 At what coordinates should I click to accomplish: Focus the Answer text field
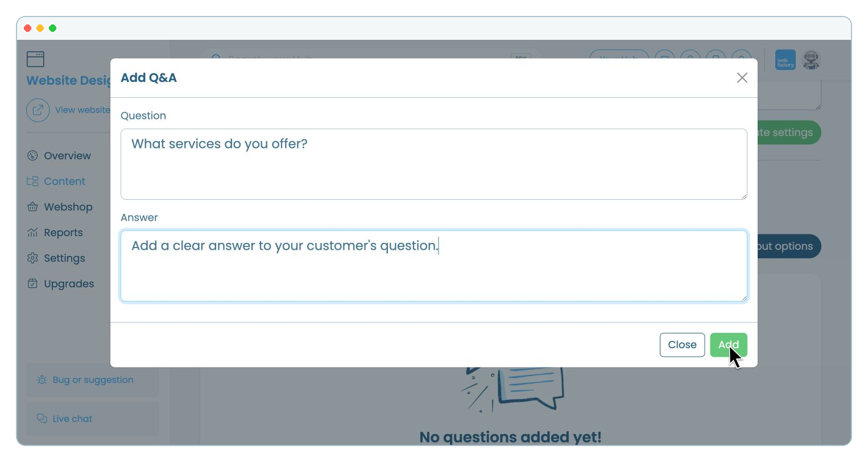click(433, 266)
